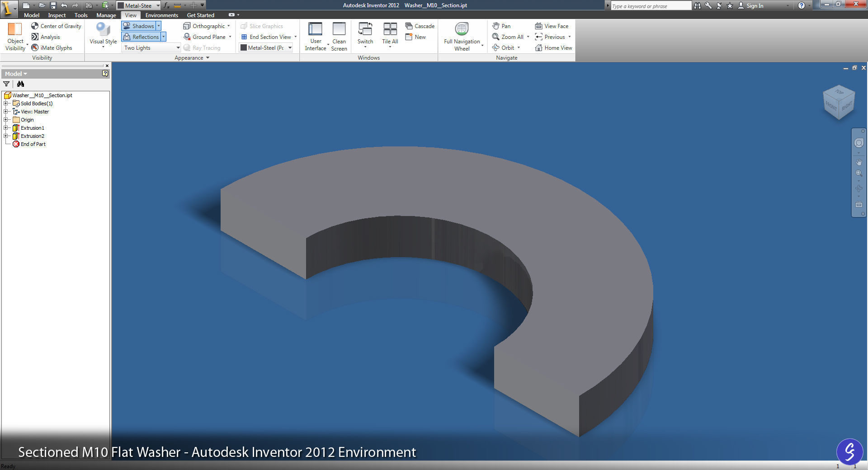Open the User Interface options

[315, 37]
